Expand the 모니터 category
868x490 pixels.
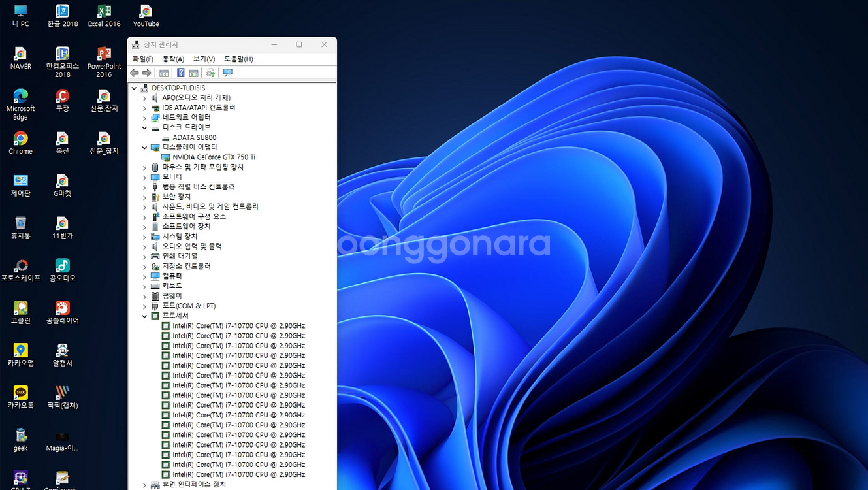click(x=144, y=176)
